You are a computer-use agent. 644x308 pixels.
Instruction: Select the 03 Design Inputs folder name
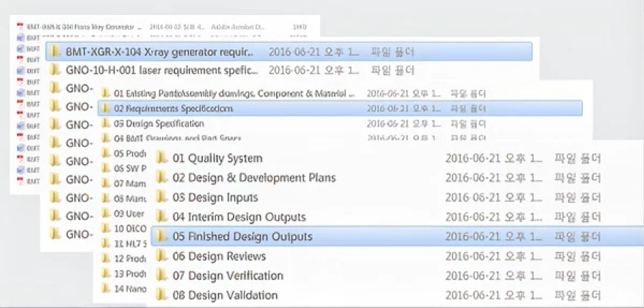(215, 197)
